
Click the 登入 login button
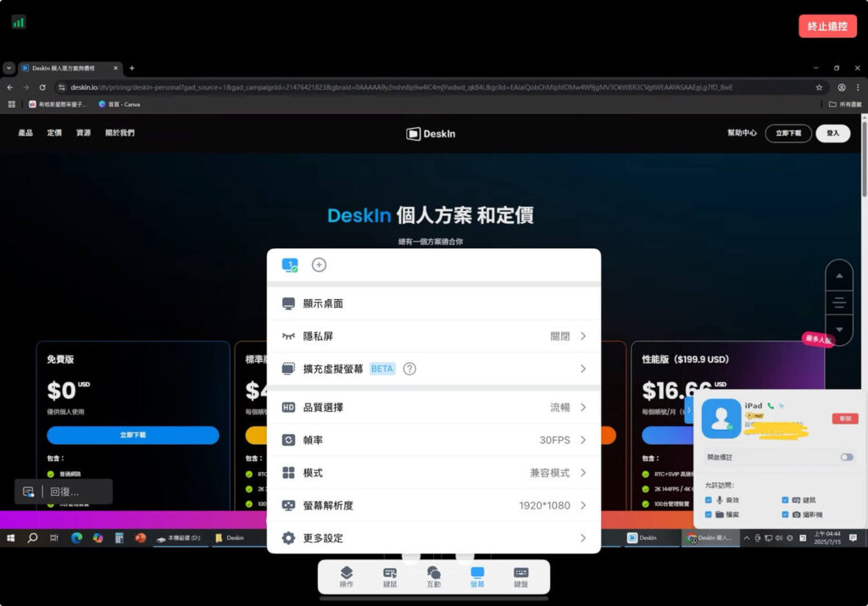coord(833,133)
